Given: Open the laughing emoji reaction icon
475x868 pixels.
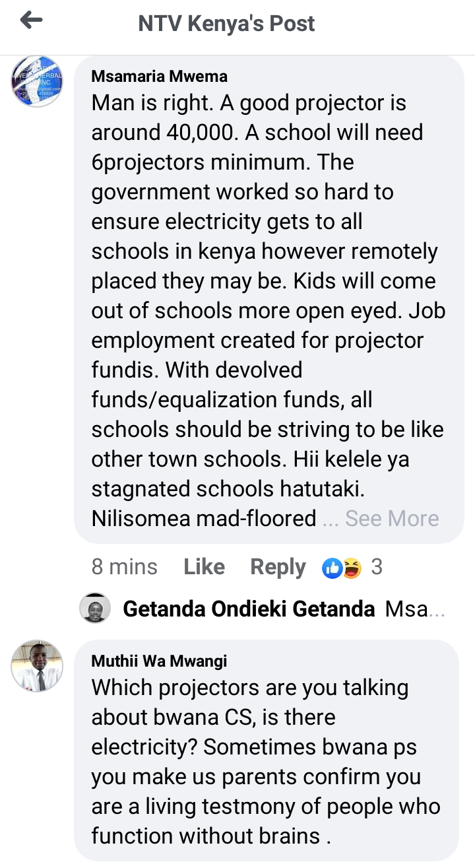Looking at the screenshot, I should pyautogui.click(x=352, y=568).
